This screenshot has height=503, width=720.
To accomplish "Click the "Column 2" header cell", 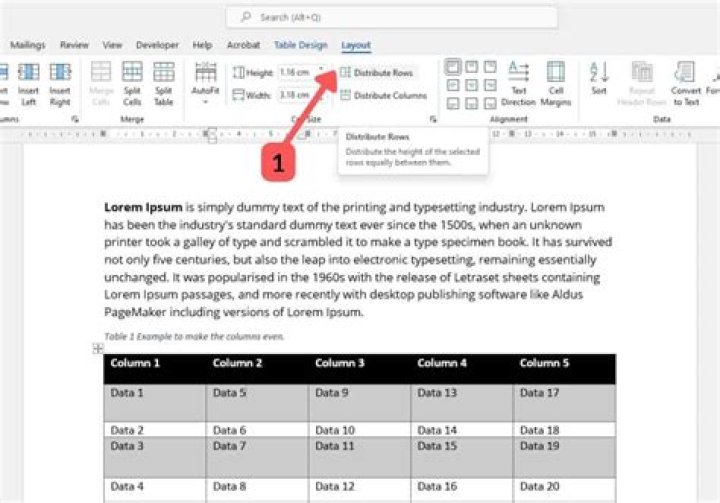I will (257, 369).
